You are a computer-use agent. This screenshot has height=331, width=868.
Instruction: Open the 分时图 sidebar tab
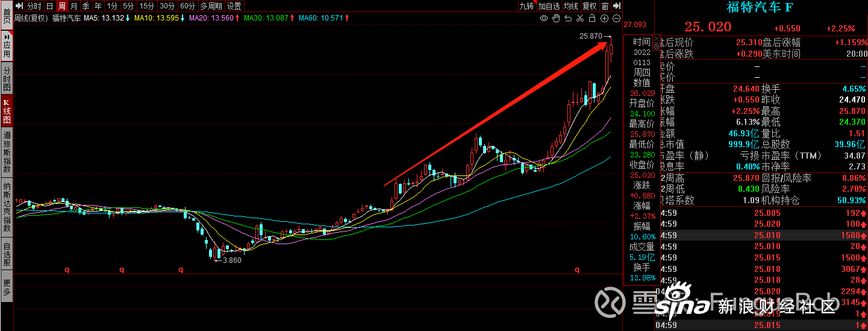[7, 78]
